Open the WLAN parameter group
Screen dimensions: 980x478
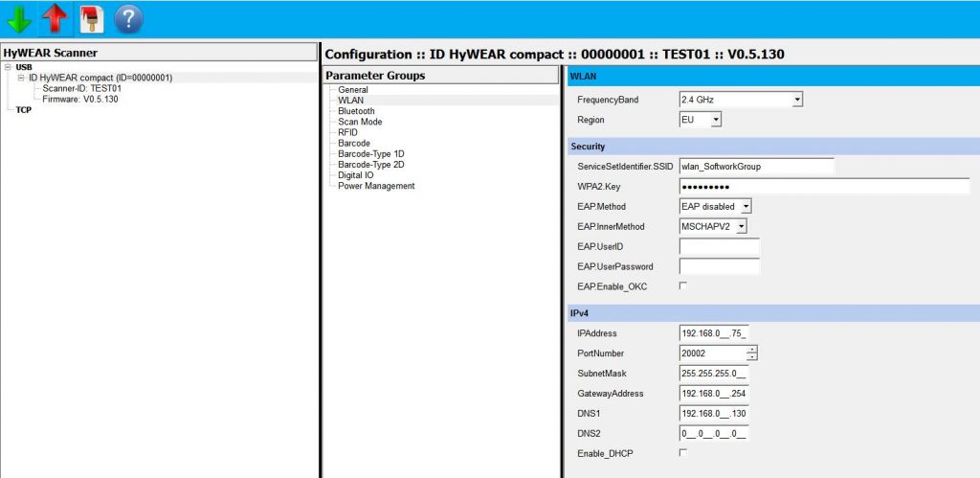(350, 101)
